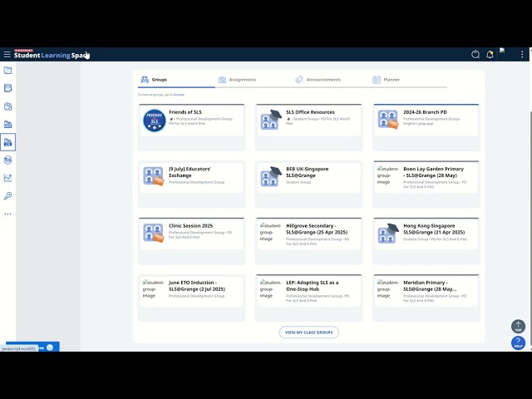The width and height of the screenshot is (532, 399).
Task: Open the hamburger navigation menu
Action: point(7,54)
